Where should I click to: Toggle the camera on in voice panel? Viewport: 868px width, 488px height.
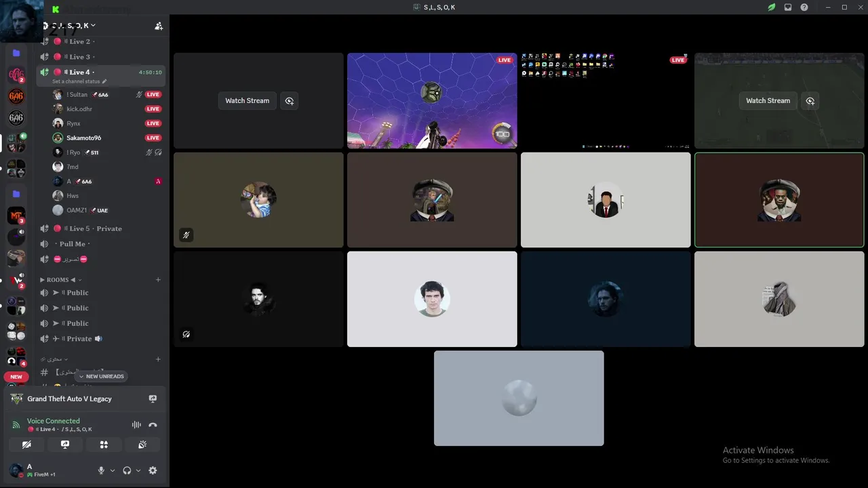pyautogui.click(x=26, y=445)
